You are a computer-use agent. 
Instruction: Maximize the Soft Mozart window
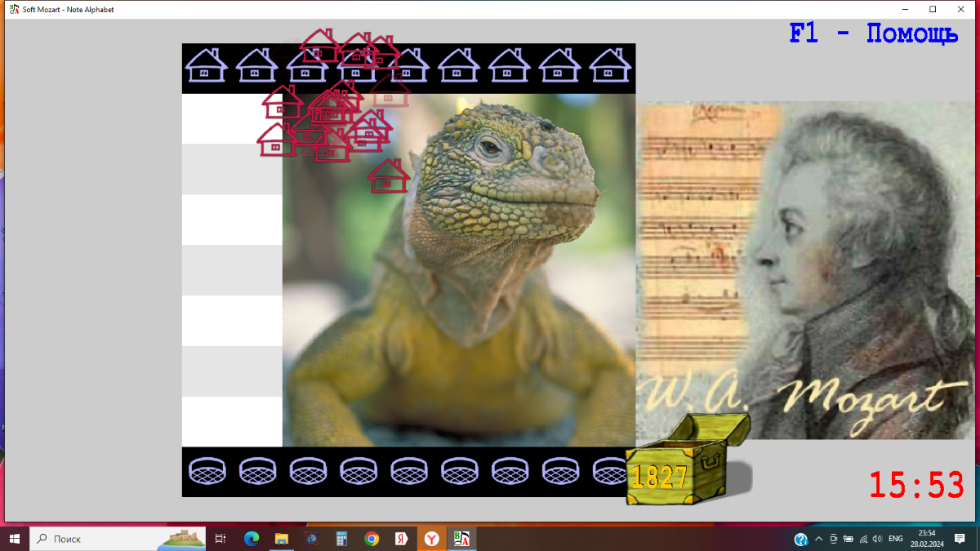933,9
